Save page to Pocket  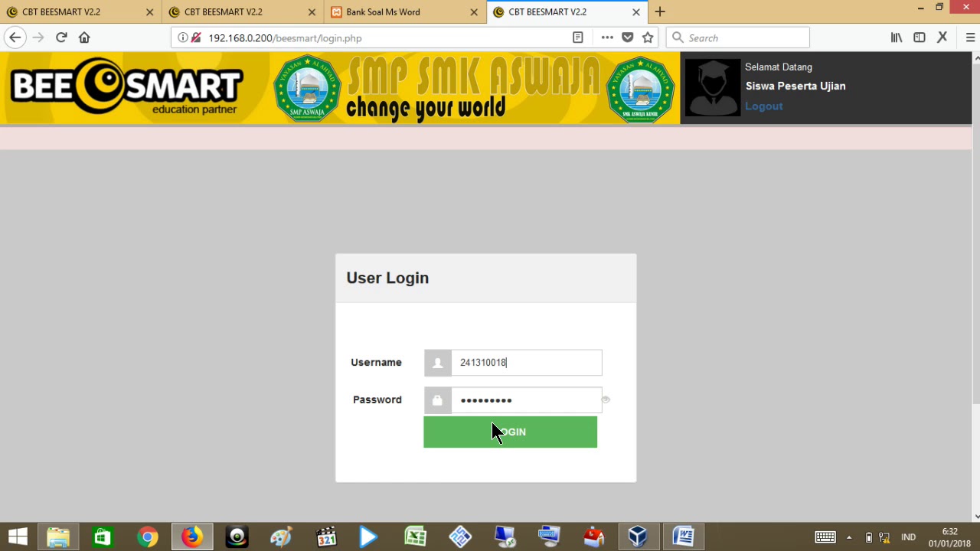(x=628, y=37)
